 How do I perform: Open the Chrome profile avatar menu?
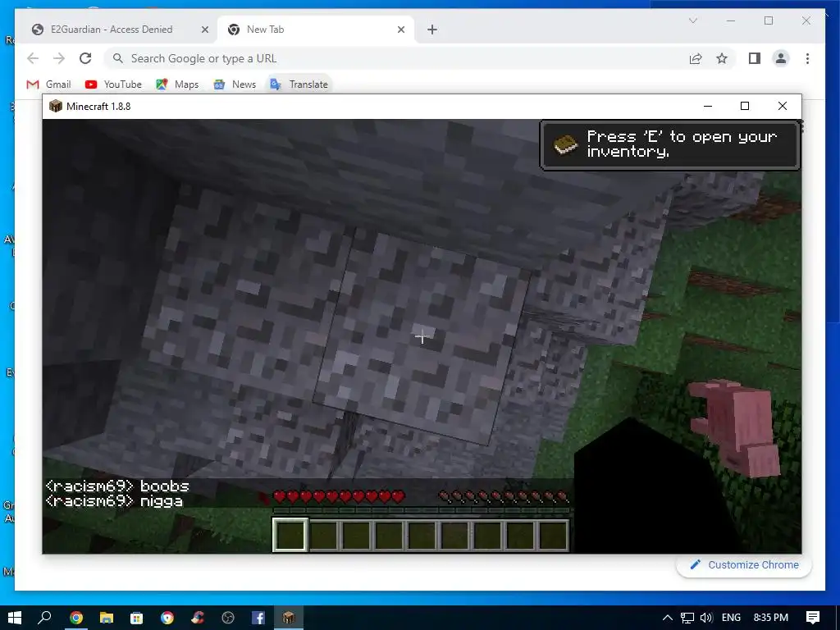pos(781,58)
